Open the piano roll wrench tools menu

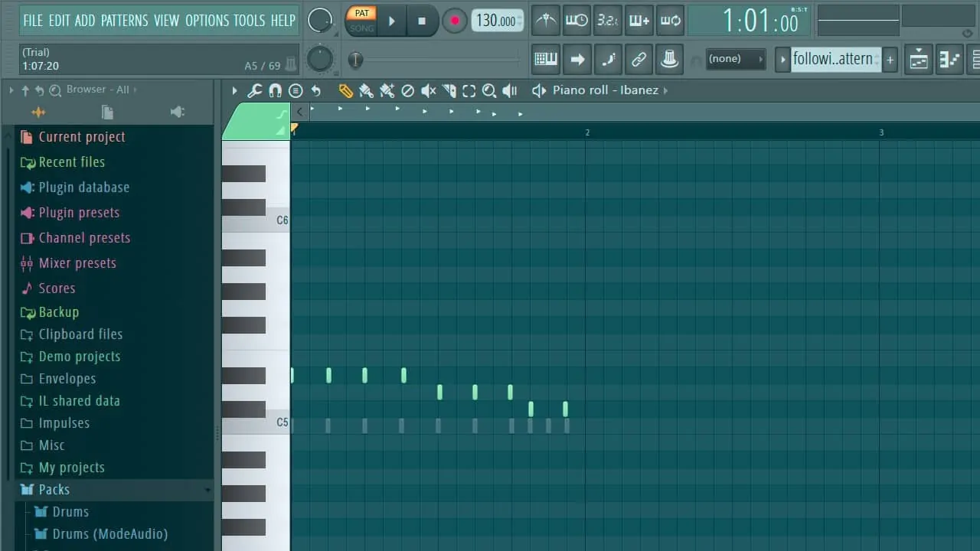pos(255,91)
